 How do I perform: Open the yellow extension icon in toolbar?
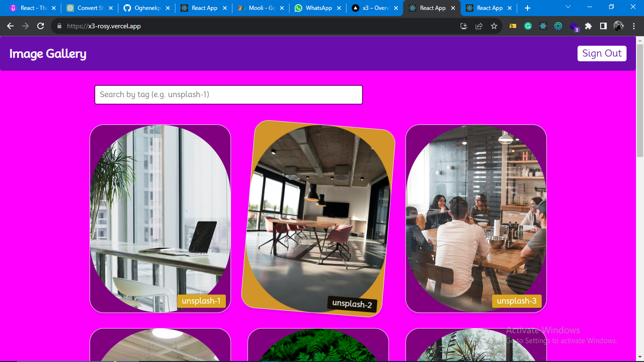point(513,26)
